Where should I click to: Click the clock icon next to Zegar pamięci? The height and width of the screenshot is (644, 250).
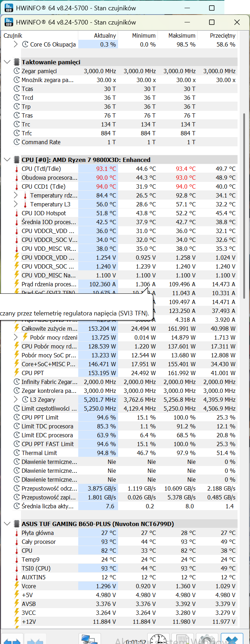(16, 71)
